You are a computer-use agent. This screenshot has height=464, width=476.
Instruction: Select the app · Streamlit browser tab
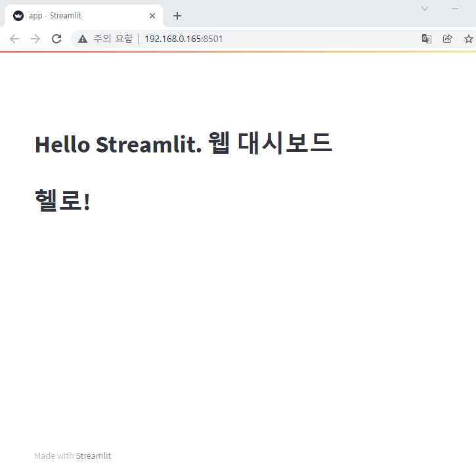click(84, 16)
